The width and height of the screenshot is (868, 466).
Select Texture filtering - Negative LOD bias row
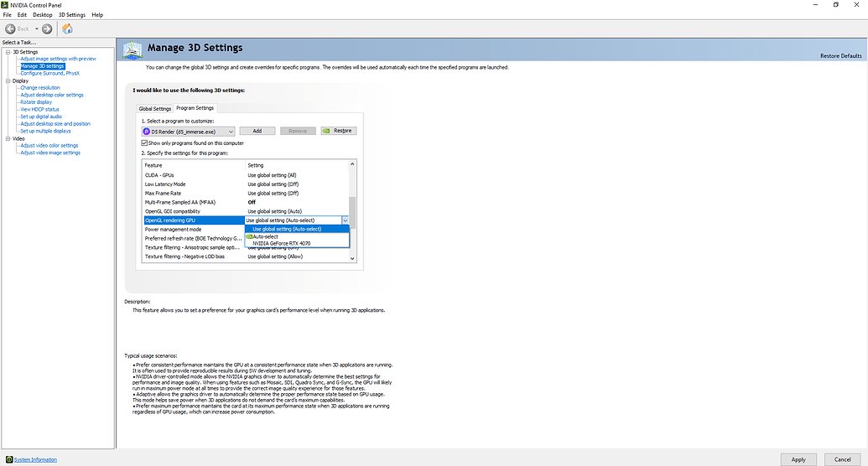click(245, 256)
